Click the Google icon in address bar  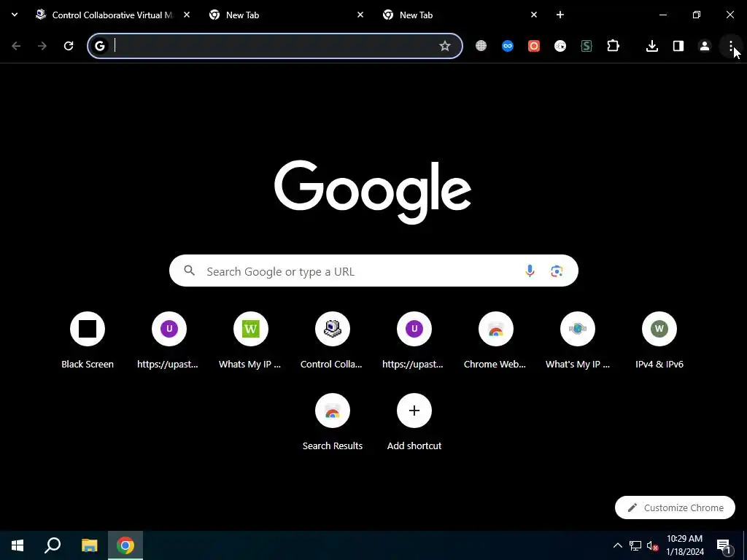tap(99, 46)
